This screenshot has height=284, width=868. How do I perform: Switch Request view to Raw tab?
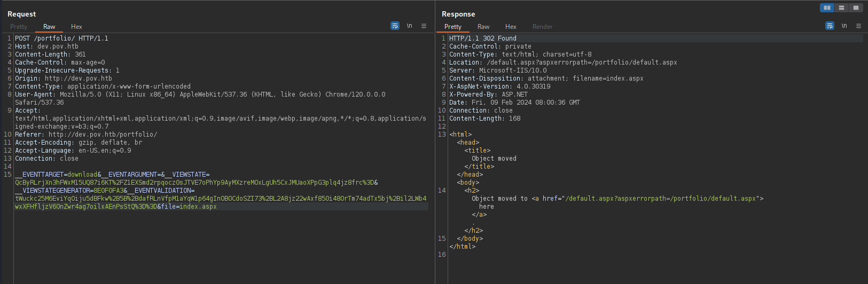click(49, 27)
